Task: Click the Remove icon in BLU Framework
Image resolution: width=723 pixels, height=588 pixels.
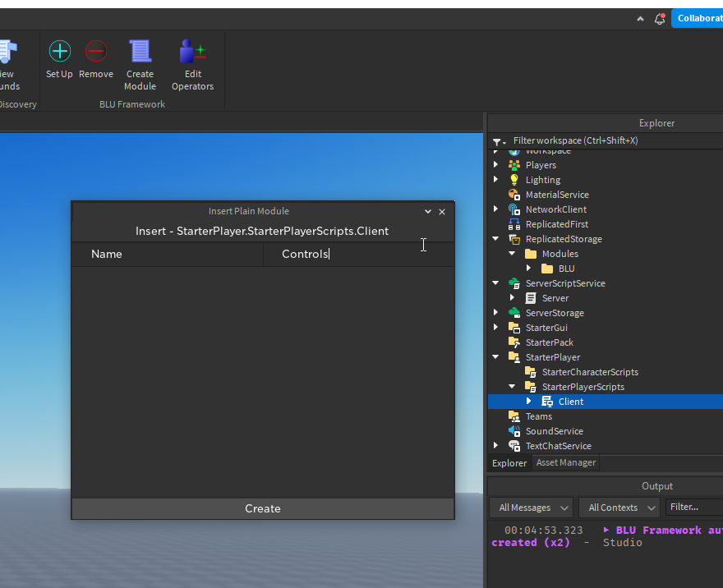Action: [95, 51]
